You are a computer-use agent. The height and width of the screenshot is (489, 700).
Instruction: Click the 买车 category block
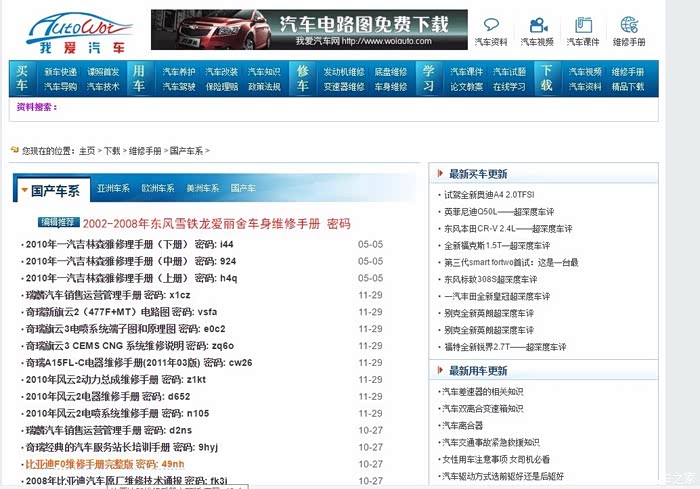23,79
